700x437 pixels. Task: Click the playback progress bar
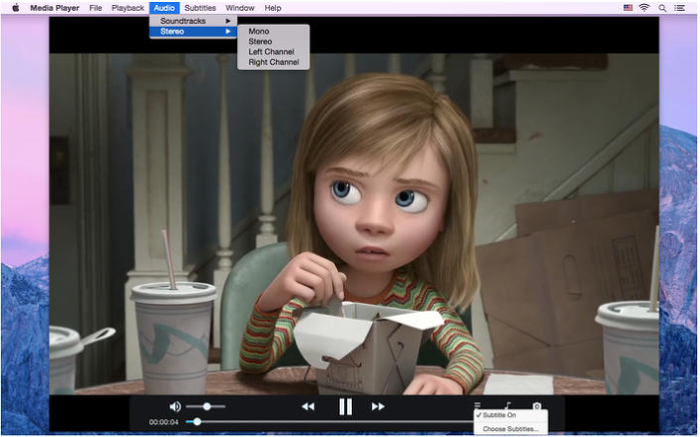[x=330, y=422]
